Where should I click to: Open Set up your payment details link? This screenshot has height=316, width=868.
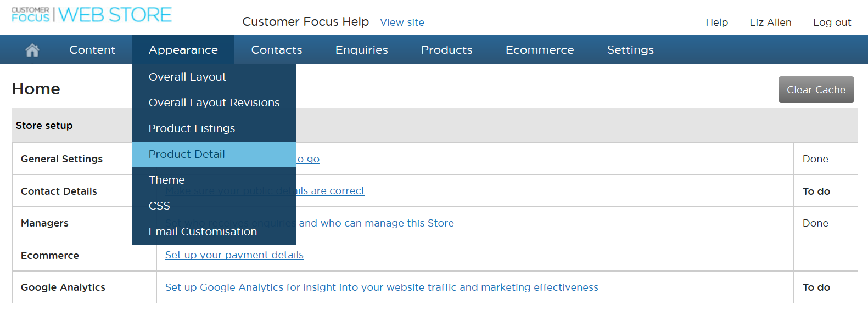click(x=234, y=255)
